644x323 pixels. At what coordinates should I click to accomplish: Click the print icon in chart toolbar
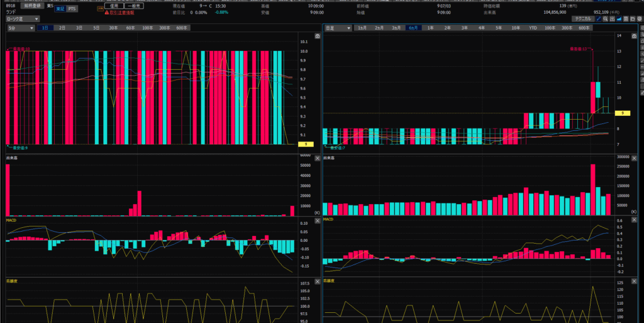(640, 19)
